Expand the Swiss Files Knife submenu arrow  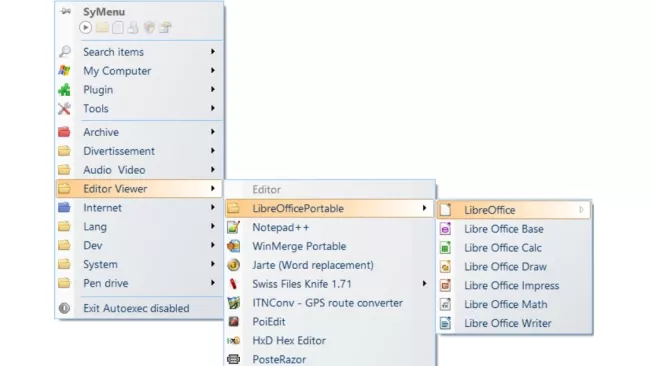(424, 284)
